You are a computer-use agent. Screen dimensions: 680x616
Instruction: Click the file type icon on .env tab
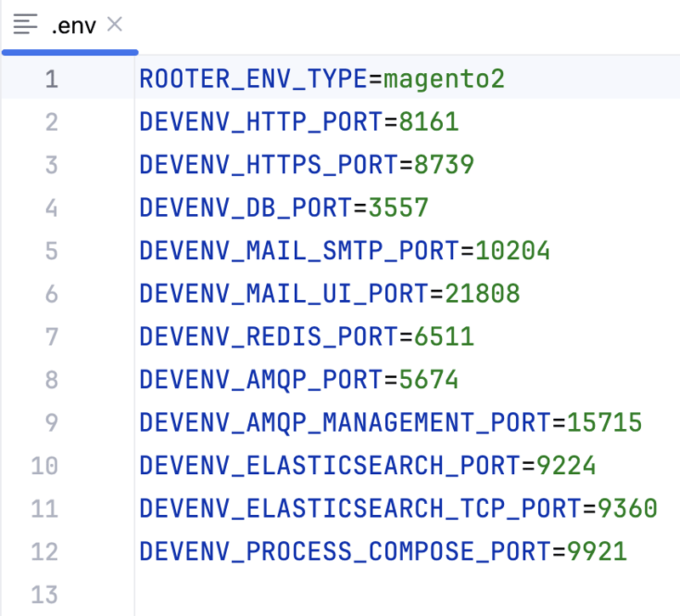[x=25, y=25]
